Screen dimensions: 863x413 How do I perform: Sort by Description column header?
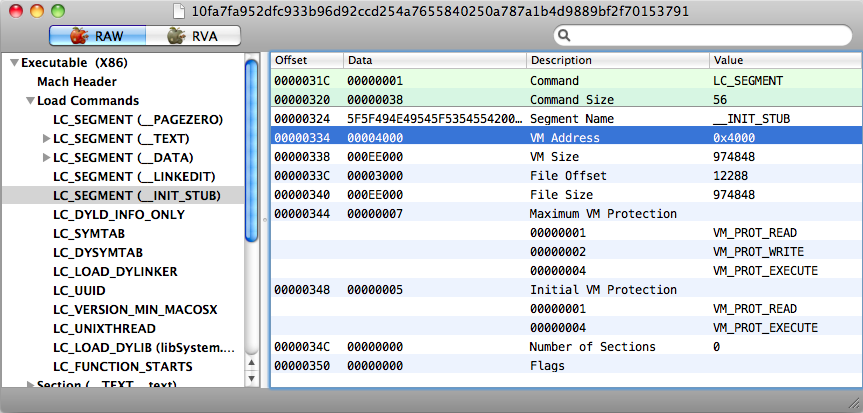(617, 60)
